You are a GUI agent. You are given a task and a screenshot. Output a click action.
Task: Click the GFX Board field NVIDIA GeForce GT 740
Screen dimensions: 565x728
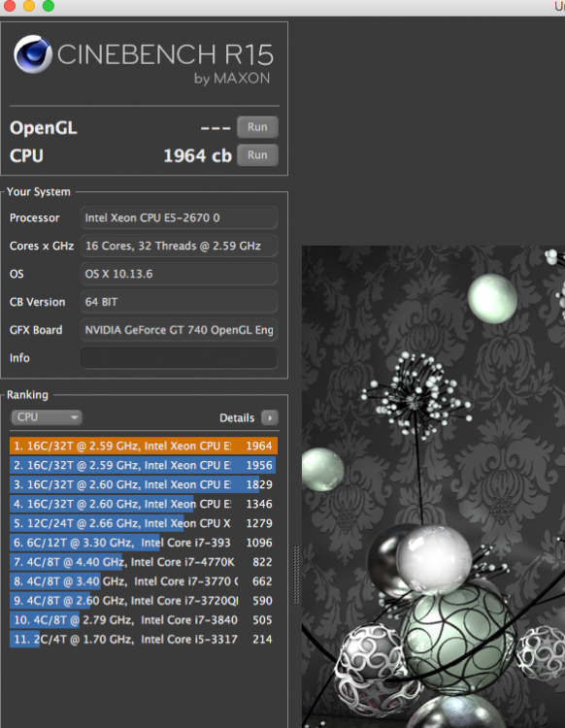click(x=179, y=330)
